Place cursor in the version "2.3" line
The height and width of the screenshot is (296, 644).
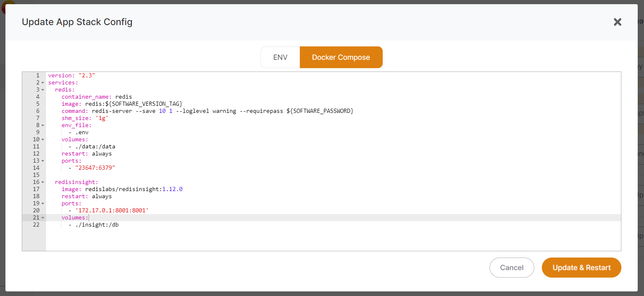72,76
